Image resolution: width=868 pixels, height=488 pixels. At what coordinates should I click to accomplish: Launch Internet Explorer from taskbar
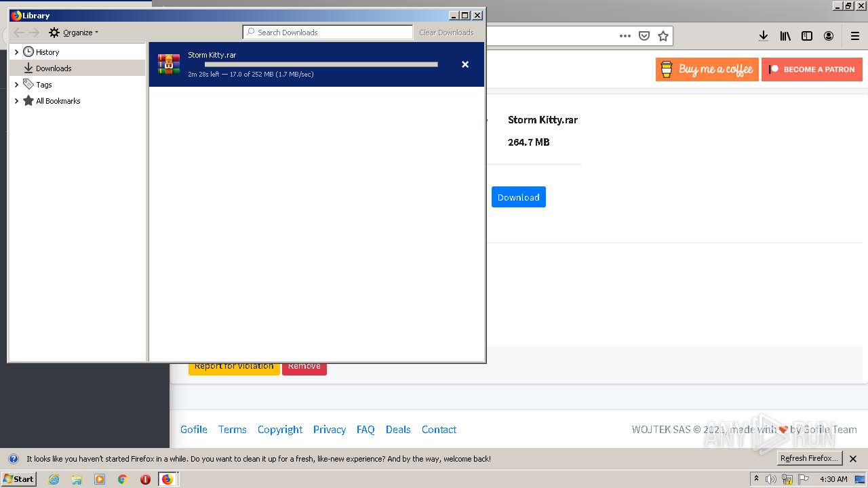[x=54, y=479]
